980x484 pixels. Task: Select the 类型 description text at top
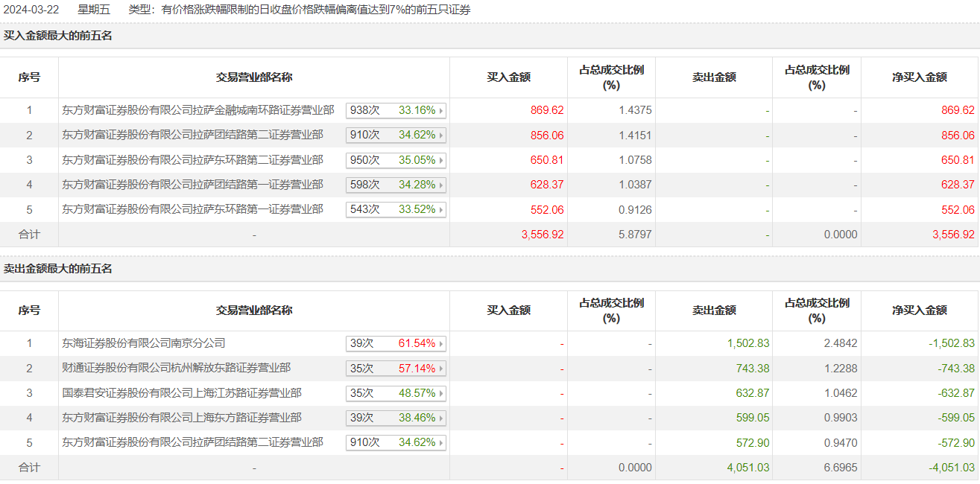300,10
